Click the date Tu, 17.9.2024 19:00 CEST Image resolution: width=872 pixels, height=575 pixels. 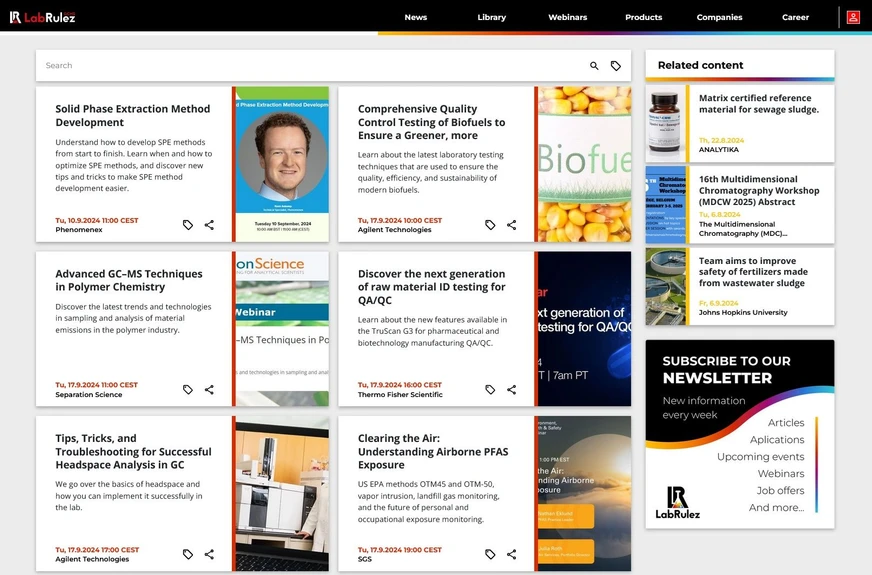coord(399,549)
